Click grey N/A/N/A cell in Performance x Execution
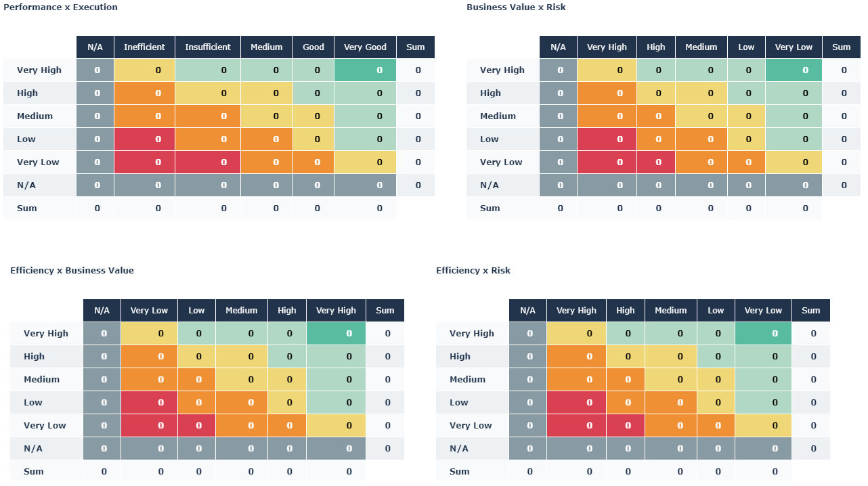Screen dimensions: 868x486 click(x=95, y=185)
